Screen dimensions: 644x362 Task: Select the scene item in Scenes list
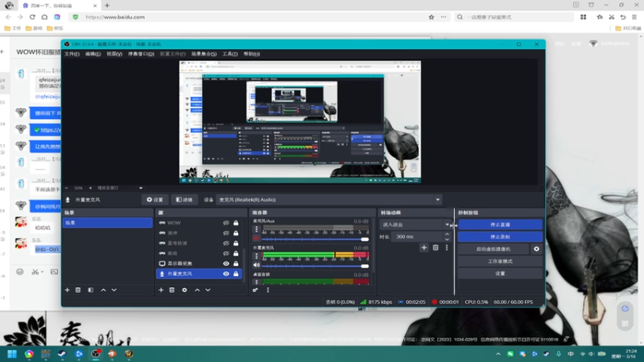[107, 223]
